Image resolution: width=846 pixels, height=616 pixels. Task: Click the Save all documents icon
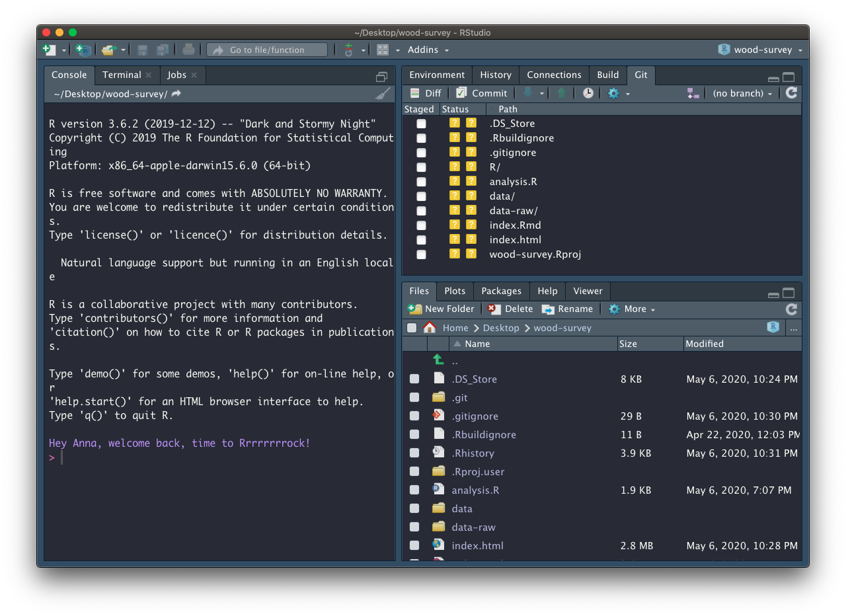pyautogui.click(x=162, y=50)
